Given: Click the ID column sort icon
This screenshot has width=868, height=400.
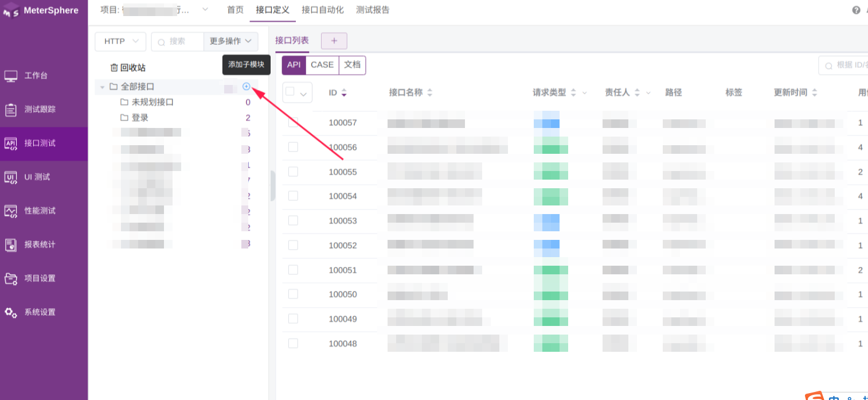Looking at the screenshot, I should (344, 93).
